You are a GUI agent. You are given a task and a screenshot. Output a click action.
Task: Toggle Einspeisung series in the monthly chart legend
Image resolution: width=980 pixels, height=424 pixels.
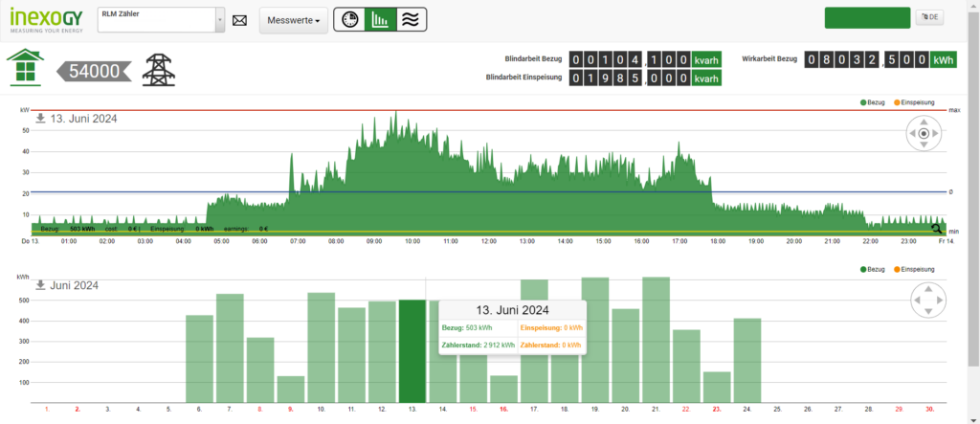[x=916, y=272]
